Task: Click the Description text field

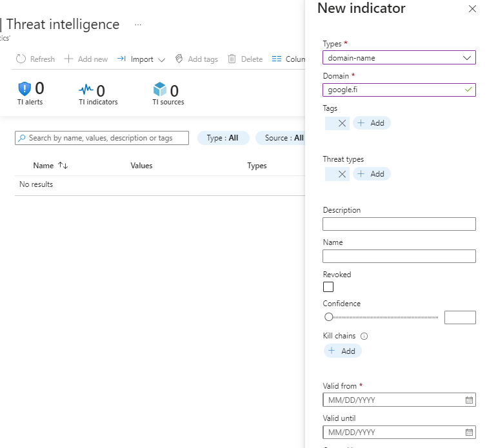Action: [399, 224]
